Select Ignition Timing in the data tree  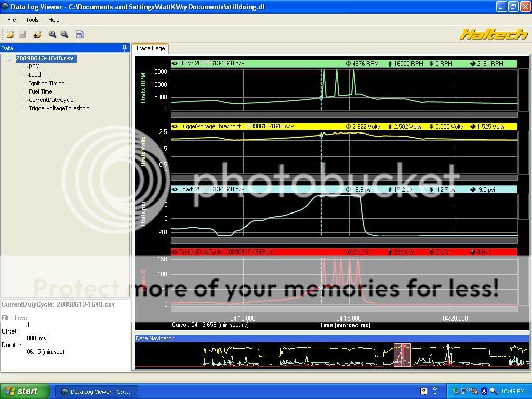pos(46,83)
